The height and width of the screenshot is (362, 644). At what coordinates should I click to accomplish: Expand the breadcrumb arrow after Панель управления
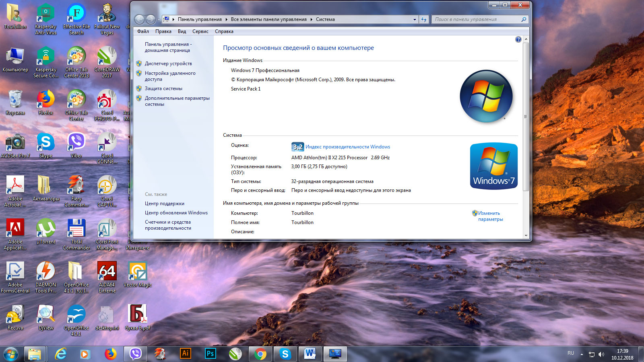pyautogui.click(x=226, y=19)
